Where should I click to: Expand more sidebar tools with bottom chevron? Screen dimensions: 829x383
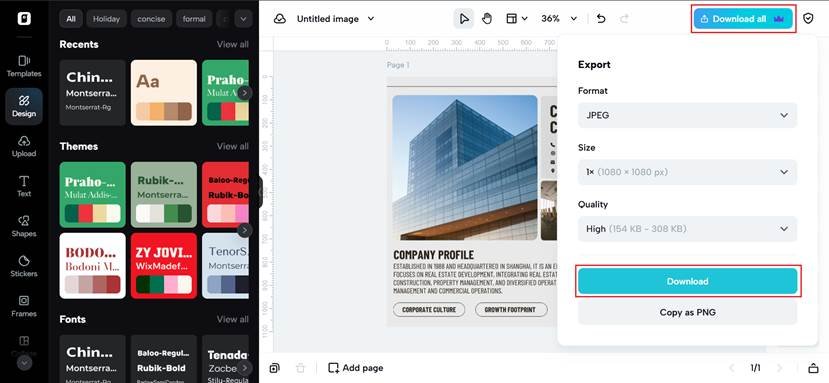click(25, 363)
